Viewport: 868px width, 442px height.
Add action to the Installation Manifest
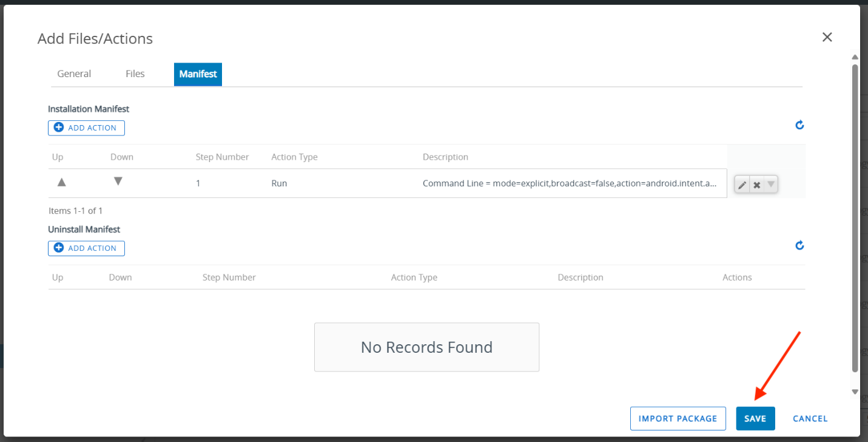tap(86, 128)
